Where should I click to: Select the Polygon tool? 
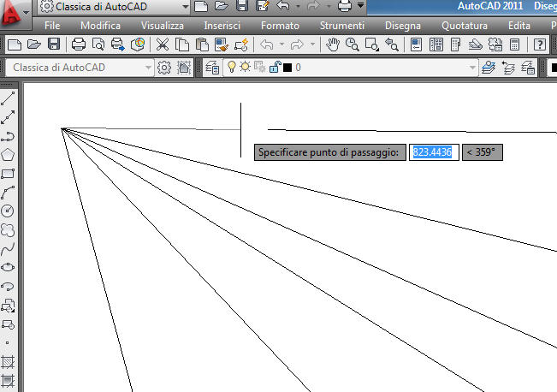(8, 155)
